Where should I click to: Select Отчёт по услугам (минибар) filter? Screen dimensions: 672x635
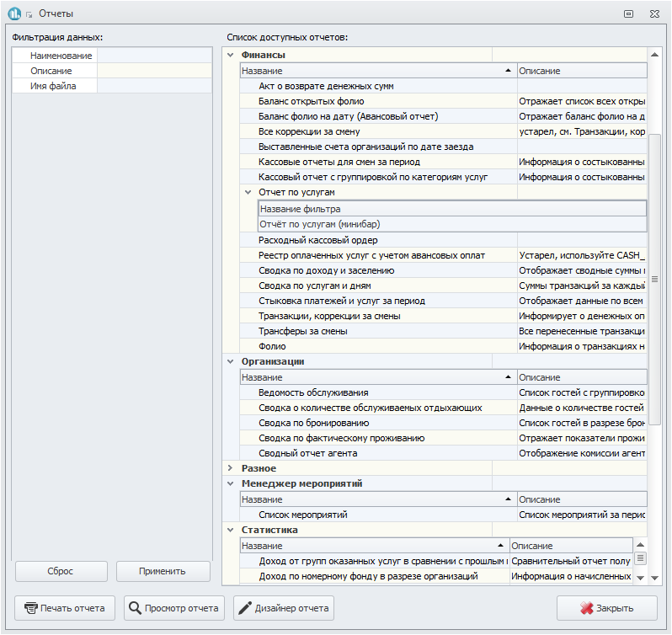click(x=452, y=224)
